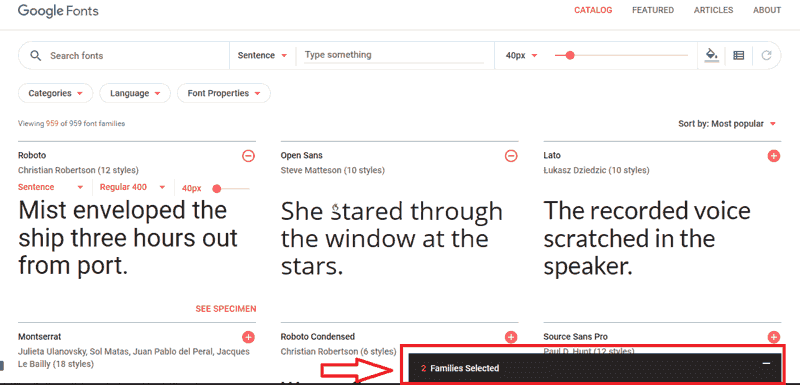Open the Sentence preview text dropdown

click(x=262, y=56)
